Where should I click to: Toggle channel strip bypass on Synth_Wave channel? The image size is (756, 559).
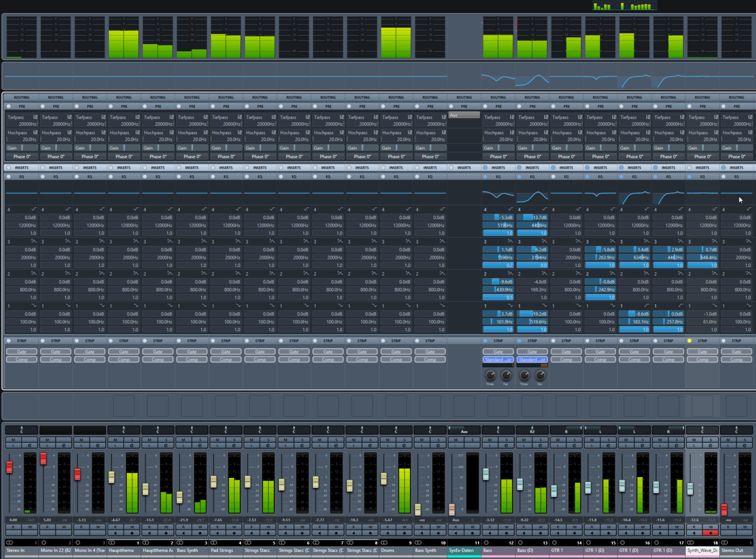pyautogui.click(x=689, y=341)
